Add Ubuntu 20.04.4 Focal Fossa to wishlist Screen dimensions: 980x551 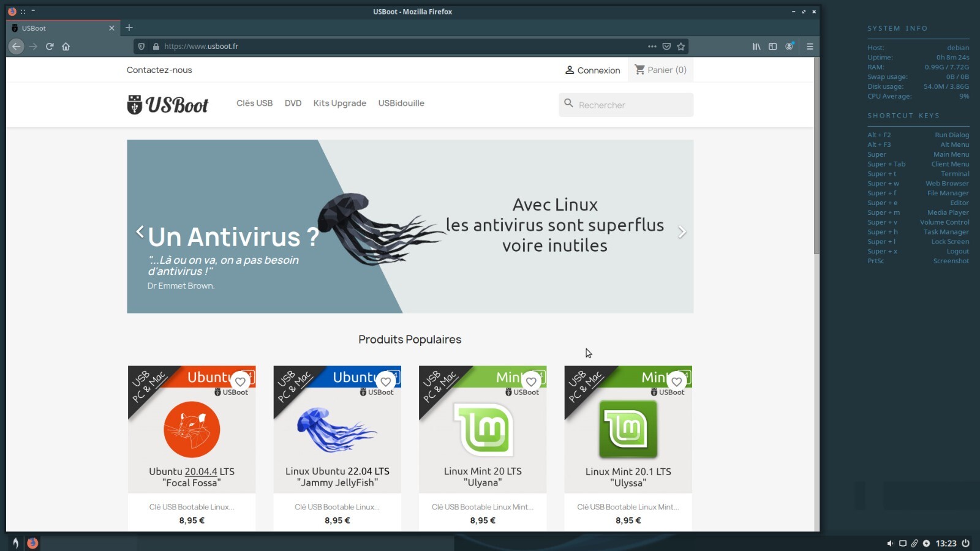pos(240,381)
